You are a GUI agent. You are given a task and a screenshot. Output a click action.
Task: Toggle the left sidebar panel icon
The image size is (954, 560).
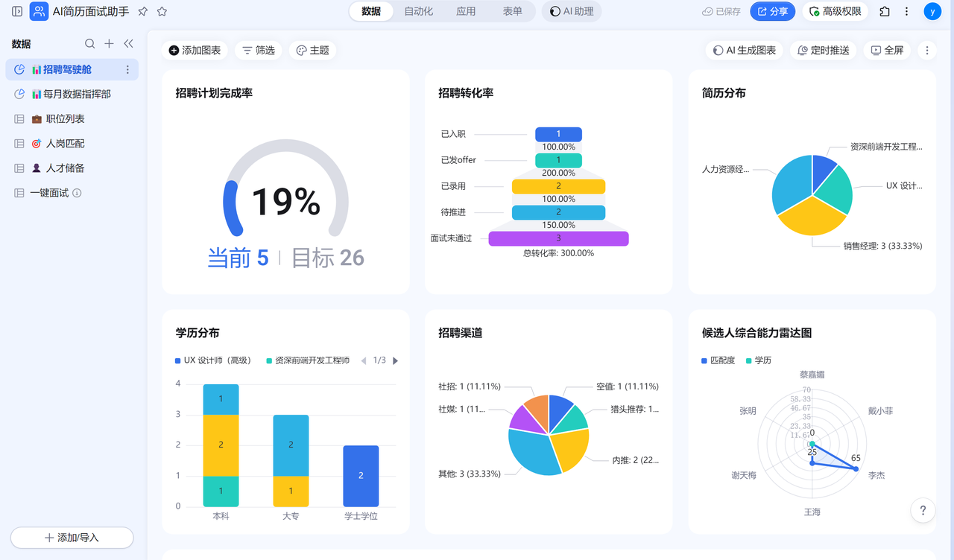coord(17,11)
